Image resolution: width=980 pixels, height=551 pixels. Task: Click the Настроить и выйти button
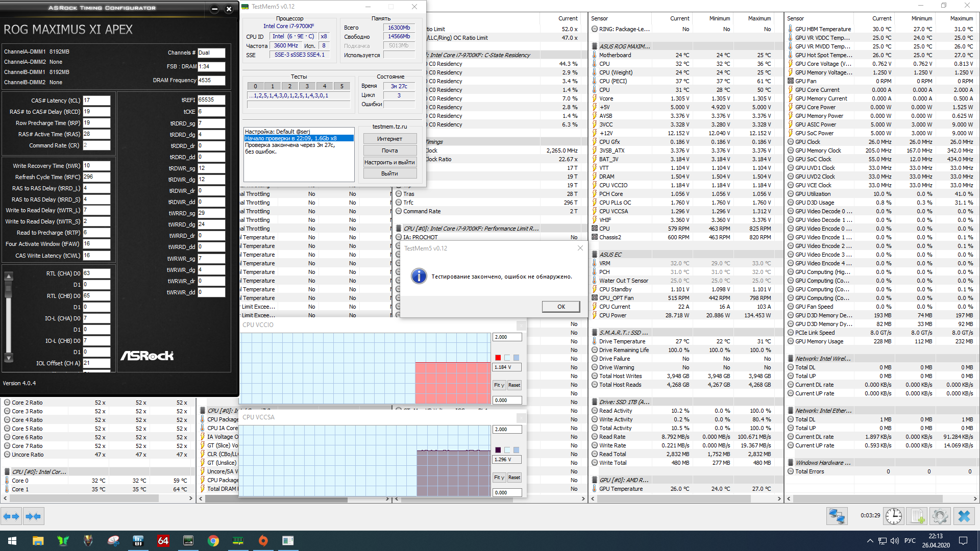click(389, 162)
